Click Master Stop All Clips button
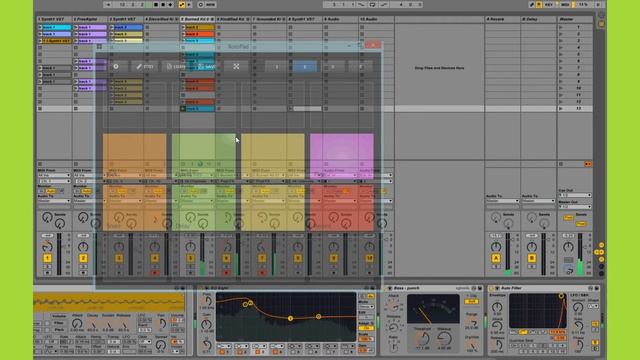Screen dimensions: 640x360 pos(561,164)
